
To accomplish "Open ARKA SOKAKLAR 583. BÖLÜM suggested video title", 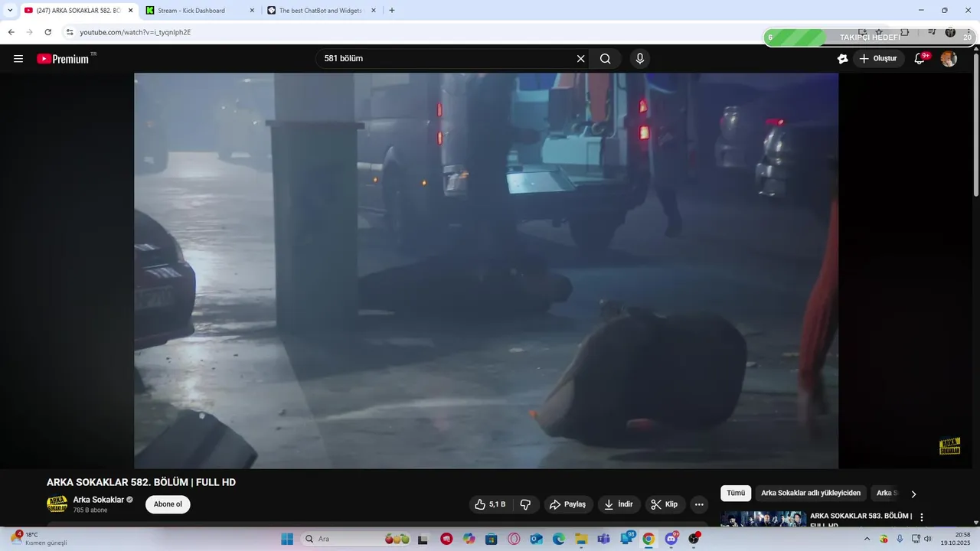I will pyautogui.click(x=861, y=520).
